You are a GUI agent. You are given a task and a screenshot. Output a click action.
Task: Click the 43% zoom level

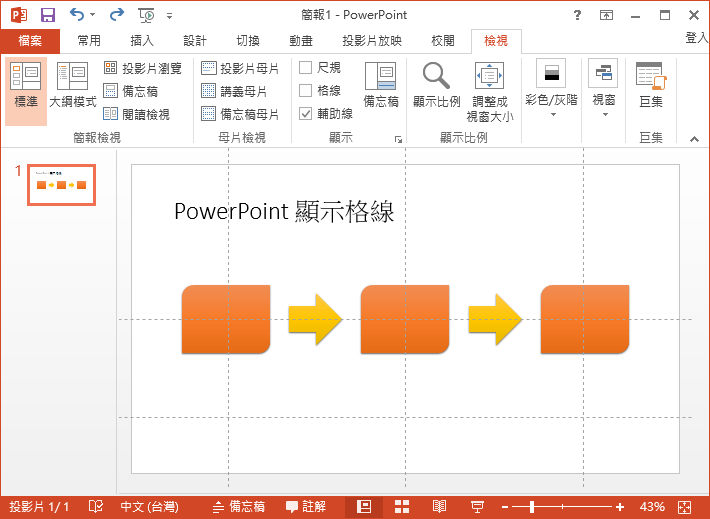coord(652,507)
